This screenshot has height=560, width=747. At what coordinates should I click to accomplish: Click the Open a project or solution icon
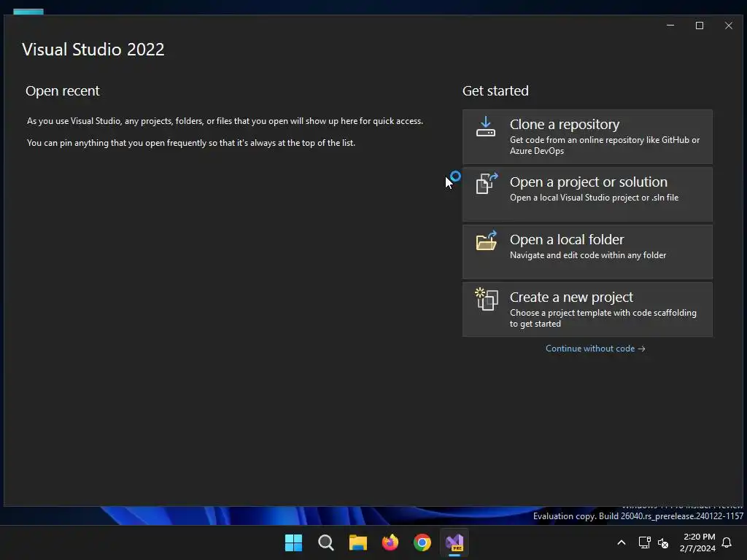pyautogui.click(x=487, y=184)
